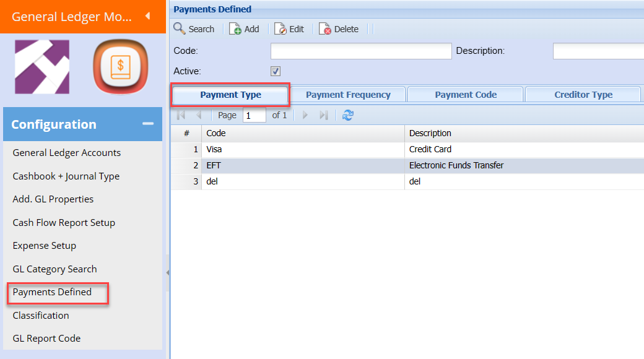Viewport: 644px width, 359px height.
Task: Switch to Creditor Type tab
Action: [x=583, y=95]
